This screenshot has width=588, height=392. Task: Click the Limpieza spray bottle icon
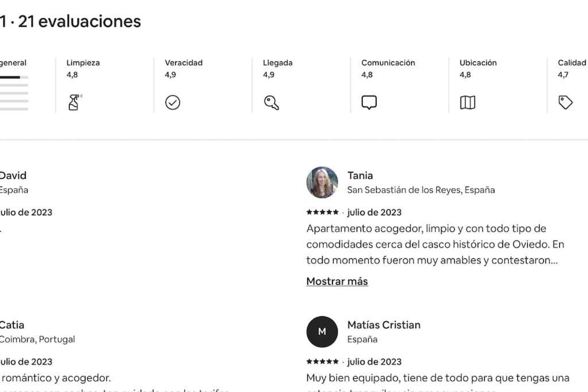[x=75, y=102]
